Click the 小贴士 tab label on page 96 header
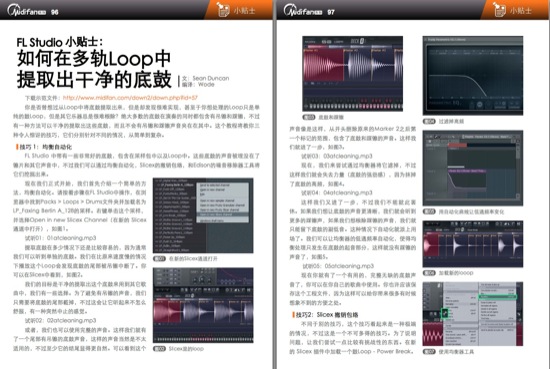 point(244,11)
